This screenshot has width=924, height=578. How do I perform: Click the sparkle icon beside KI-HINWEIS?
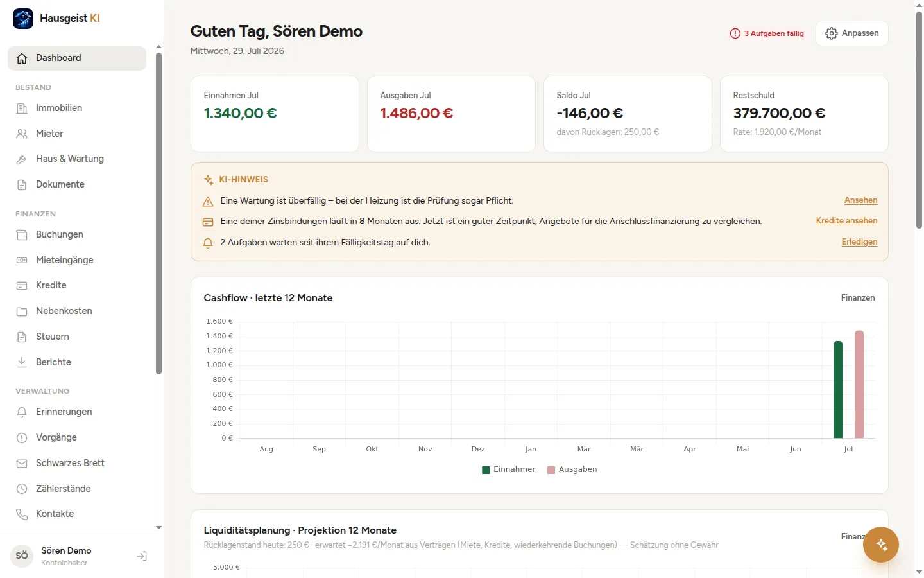pyautogui.click(x=209, y=180)
